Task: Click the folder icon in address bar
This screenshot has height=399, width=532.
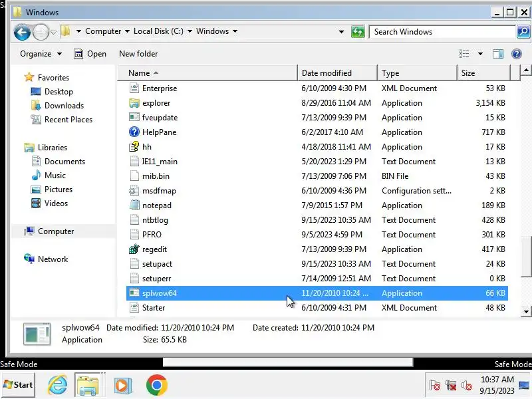Action: point(65,31)
